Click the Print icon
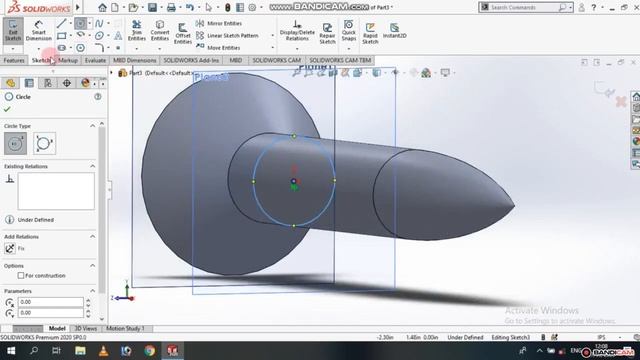 tap(171, 7)
